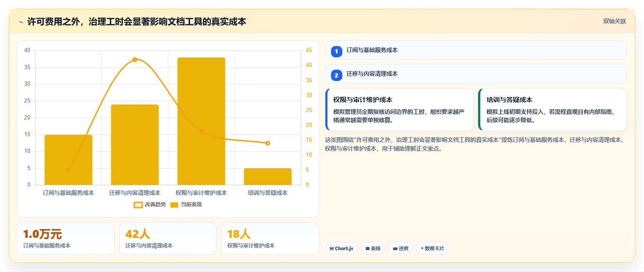
Task: Click the chart title heading text
Action: tap(137, 21)
